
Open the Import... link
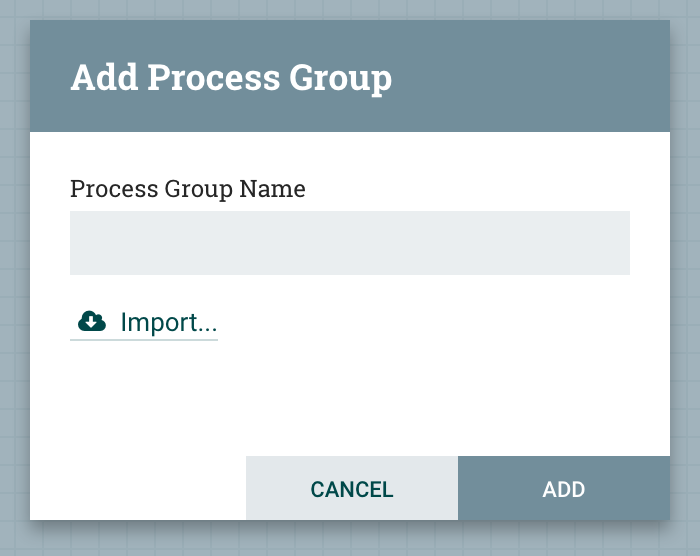point(168,322)
